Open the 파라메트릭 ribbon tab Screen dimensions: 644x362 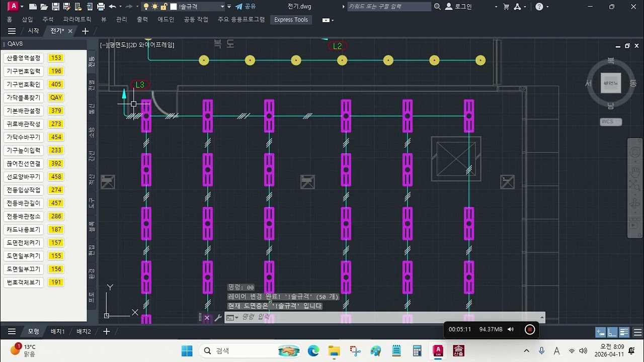click(x=77, y=20)
